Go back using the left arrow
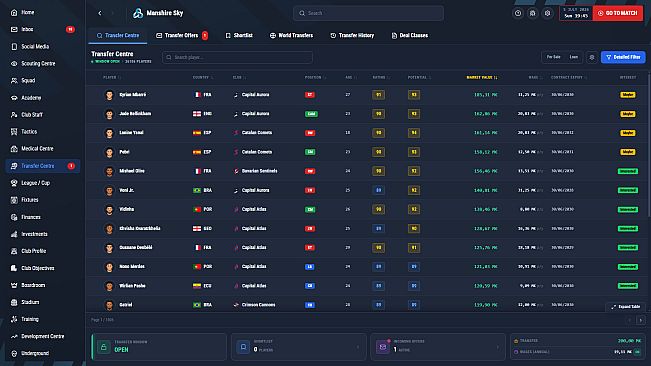This screenshot has height=366, width=651. pyautogui.click(x=100, y=13)
